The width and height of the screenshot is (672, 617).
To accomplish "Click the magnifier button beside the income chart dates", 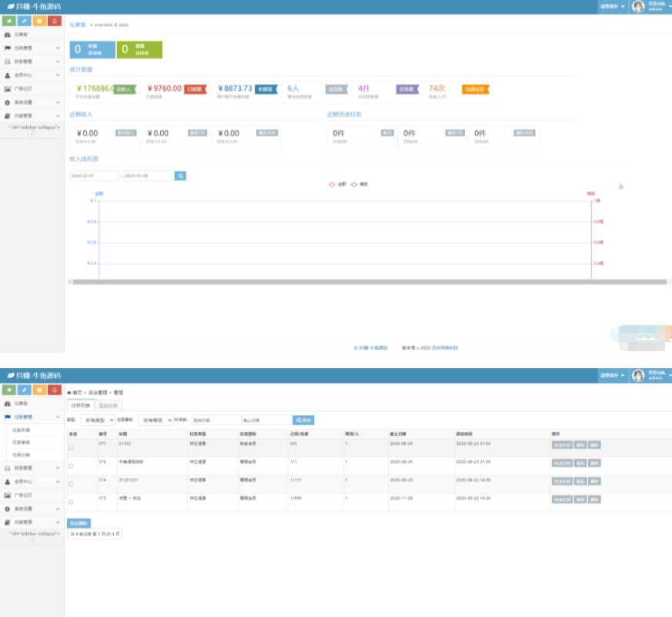I will coord(180,176).
